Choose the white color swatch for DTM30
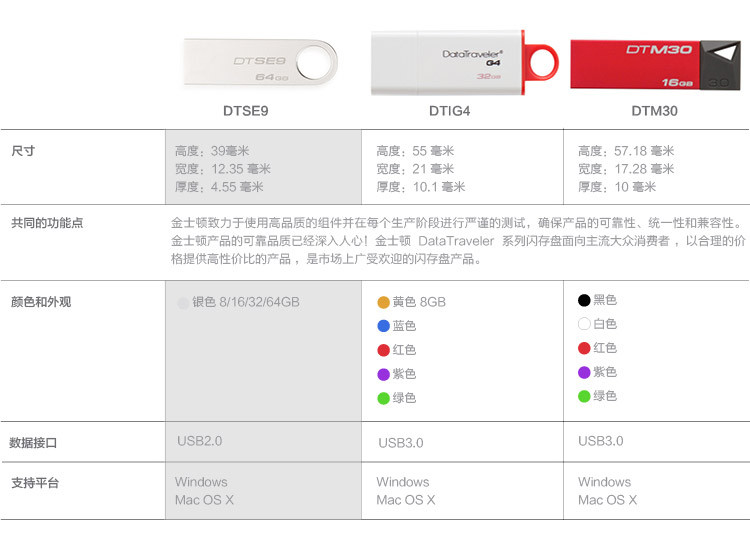The image size is (750, 536). pyautogui.click(x=584, y=324)
